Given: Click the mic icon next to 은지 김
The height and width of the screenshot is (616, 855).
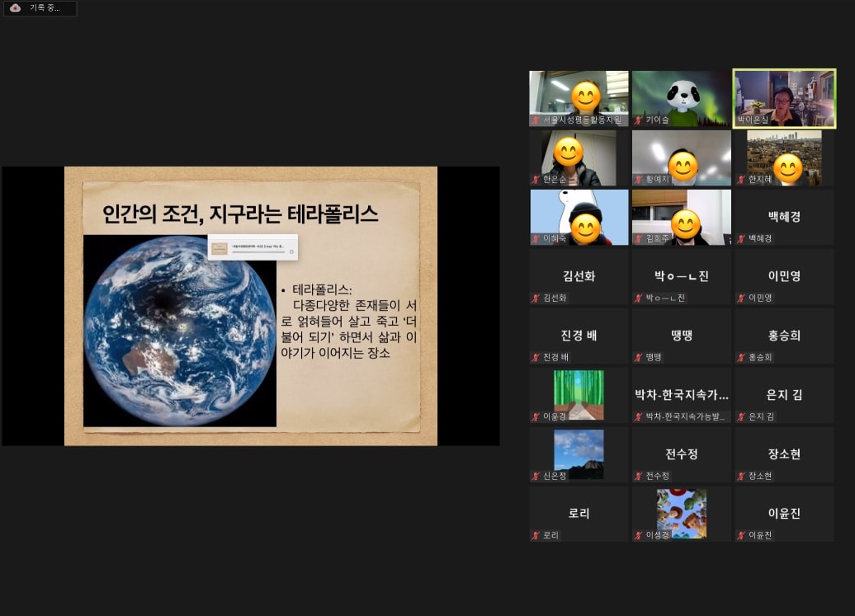Looking at the screenshot, I should coord(741,416).
